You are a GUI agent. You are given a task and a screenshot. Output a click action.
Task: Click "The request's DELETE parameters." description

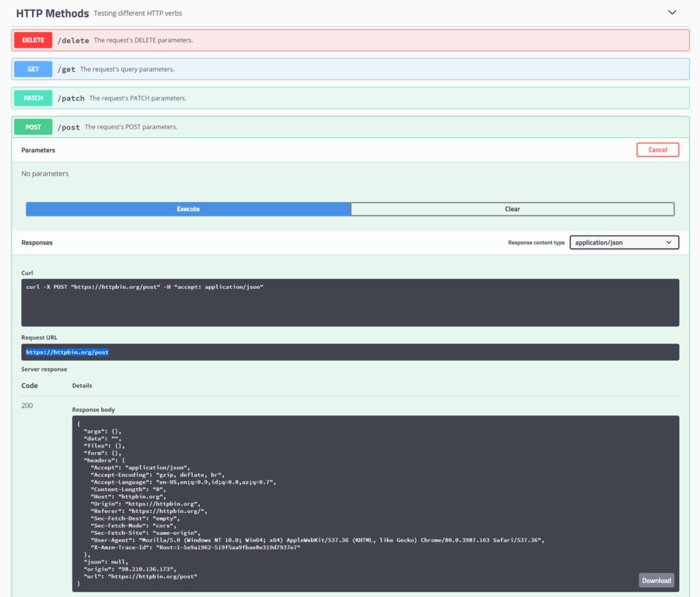click(144, 40)
